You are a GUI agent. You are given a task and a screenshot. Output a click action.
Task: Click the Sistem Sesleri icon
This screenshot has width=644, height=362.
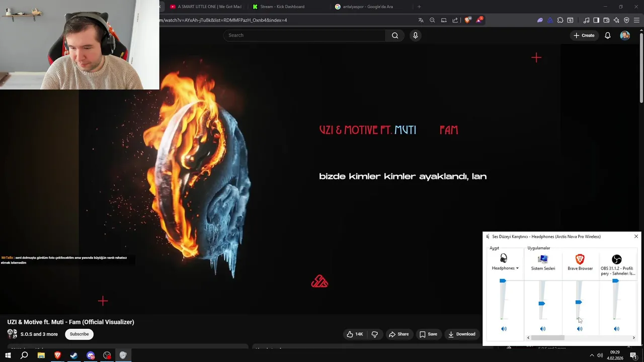[542, 259]
